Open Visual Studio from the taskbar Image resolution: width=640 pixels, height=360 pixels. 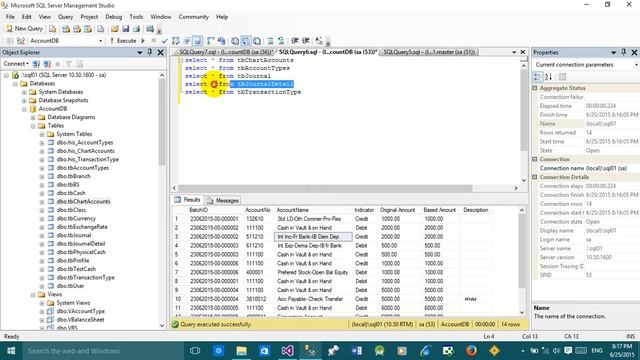click(287, 351)
